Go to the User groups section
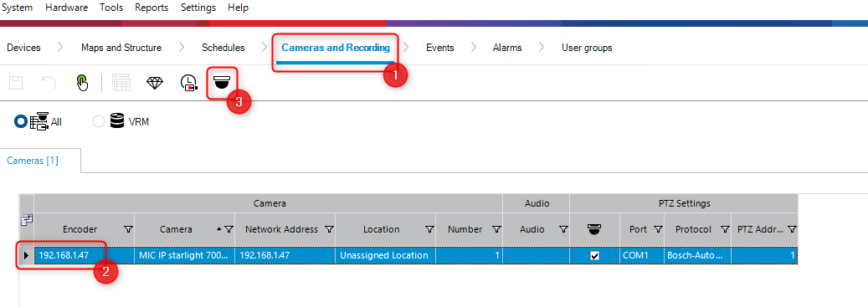Image resolution: width=868 pixels, height=307 pixels. [x=587, y=48]
